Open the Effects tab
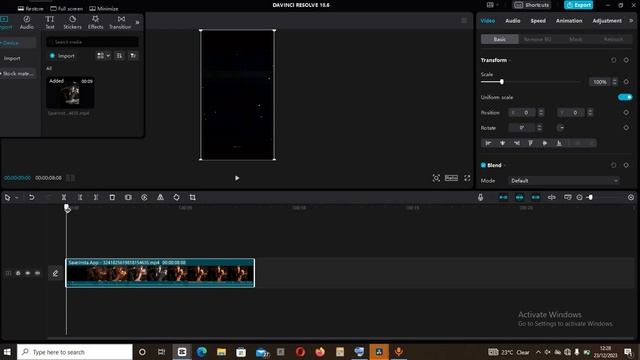The height and width of the screenshot is (360, 640). (x=96, y=22)
